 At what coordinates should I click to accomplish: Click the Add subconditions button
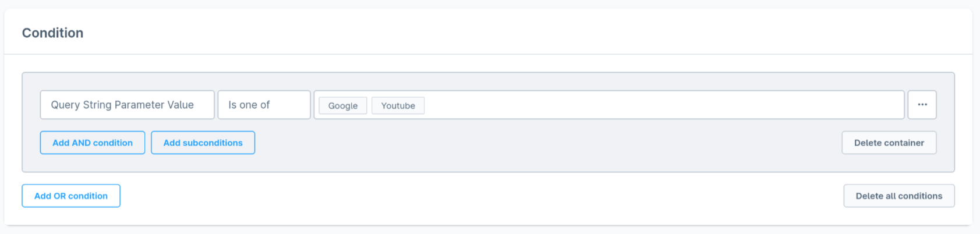click(x=203, y=143)
